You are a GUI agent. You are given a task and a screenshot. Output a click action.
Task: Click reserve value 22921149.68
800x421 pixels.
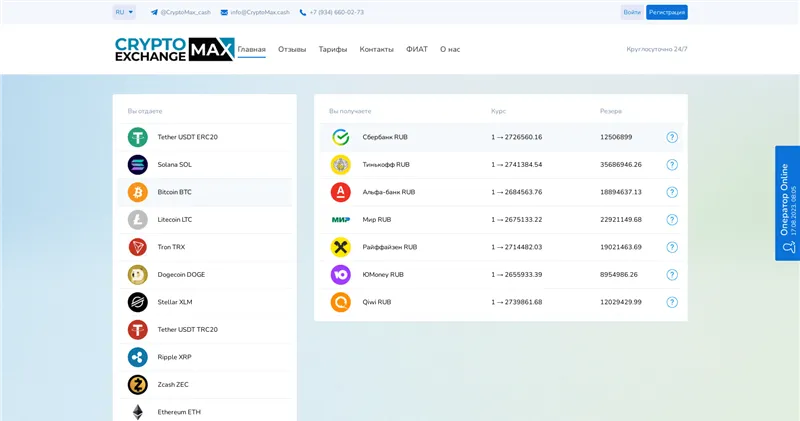point(620,220)
